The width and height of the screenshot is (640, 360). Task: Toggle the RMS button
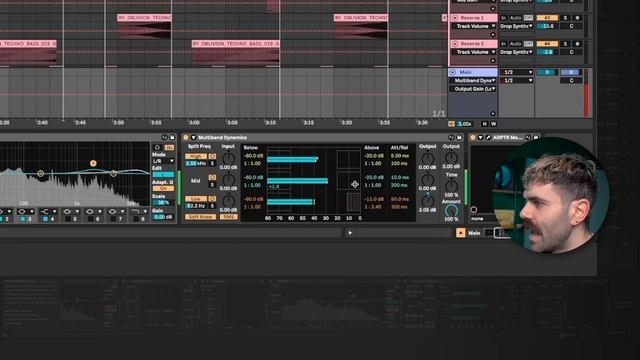point(229,217)
